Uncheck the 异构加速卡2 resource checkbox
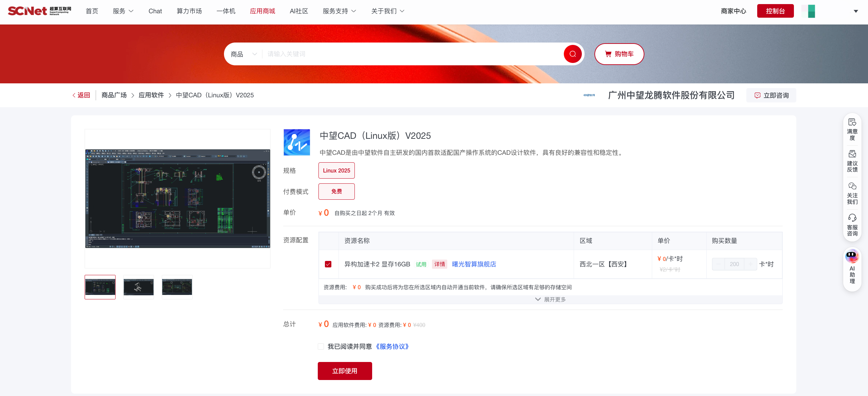The width and height of the screenshot is (868, 396). (x=328, y=264)
